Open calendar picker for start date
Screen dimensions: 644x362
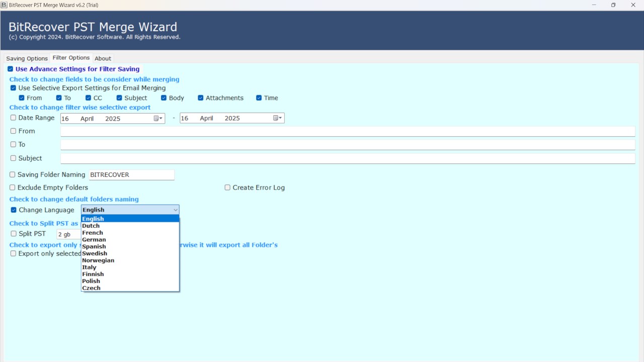tap(158, 118)
